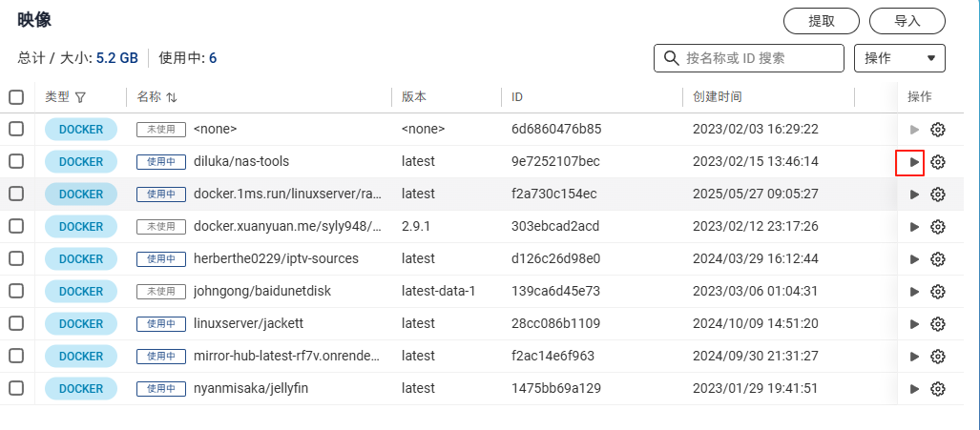Image resolution: width=980 pixels, height=430 pixels.
Task: Click the 版本 column header
Action: [x=414, y=97]
